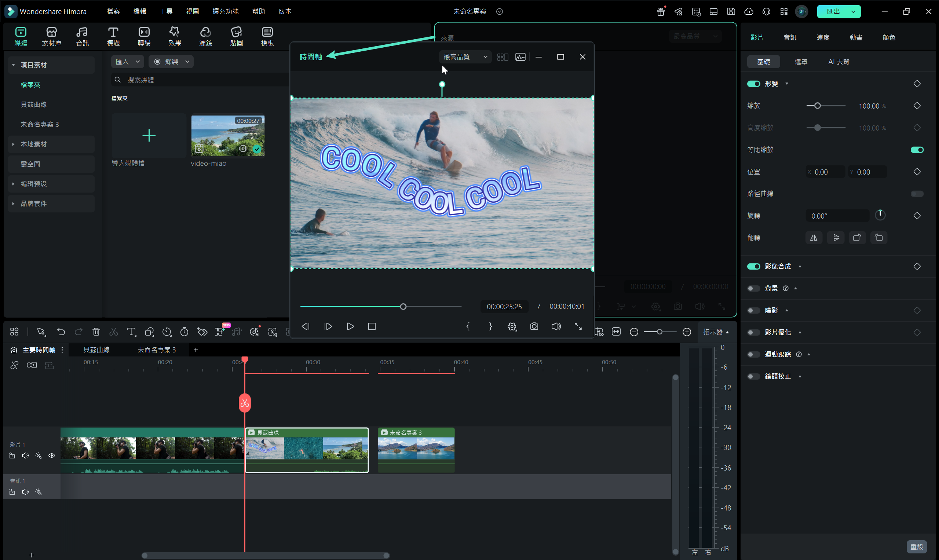Click the undo arrow icon
Image resolution: width=939 pixels, height=560 pixels.
point(61,332)
